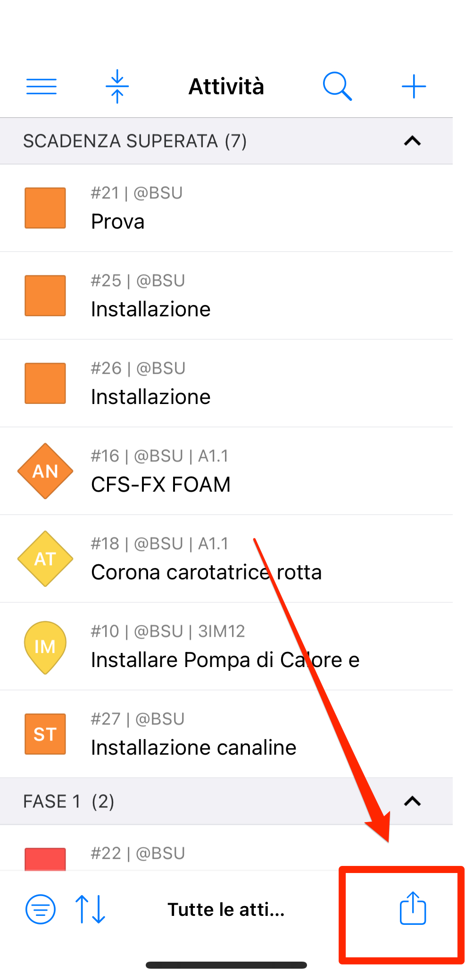
Task: Tap the AN diamond icon for CFS-FX FOAM
Action: point(45,471)
